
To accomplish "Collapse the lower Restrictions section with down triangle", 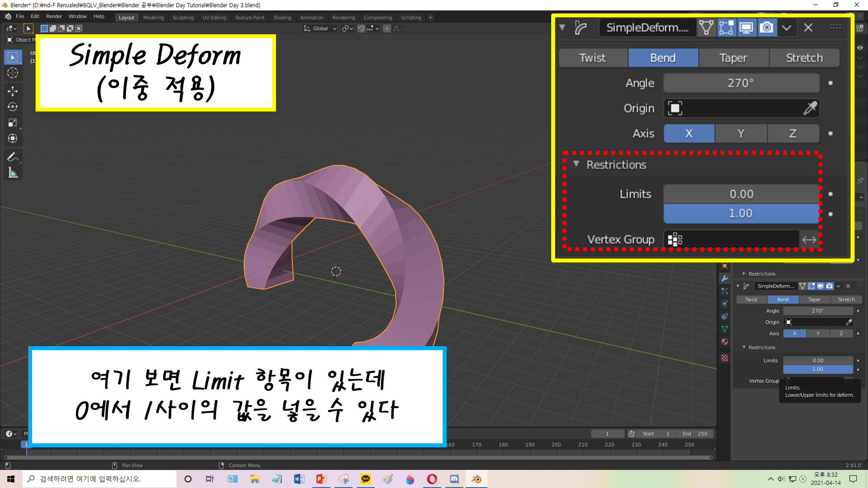I will [744, 347].
